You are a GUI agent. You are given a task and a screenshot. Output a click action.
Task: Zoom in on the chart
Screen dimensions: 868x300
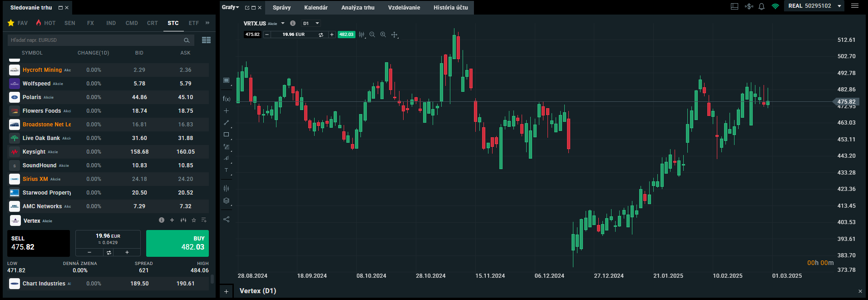(383, 35)
